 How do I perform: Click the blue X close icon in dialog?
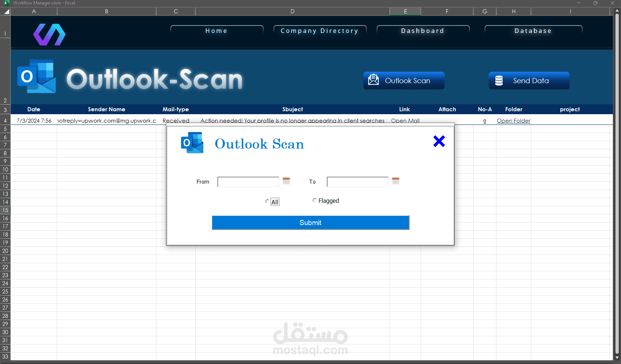[x=439, y=141]
